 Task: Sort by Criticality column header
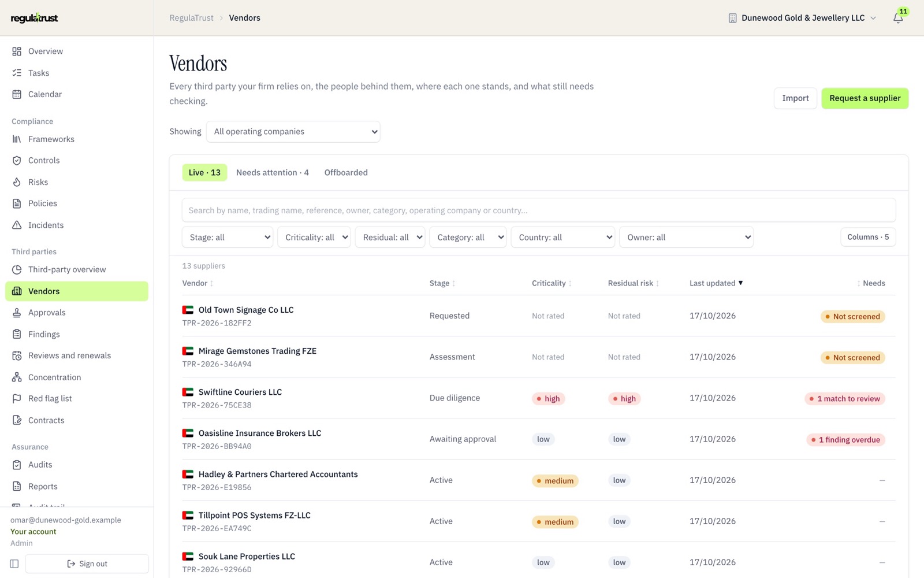552,283
